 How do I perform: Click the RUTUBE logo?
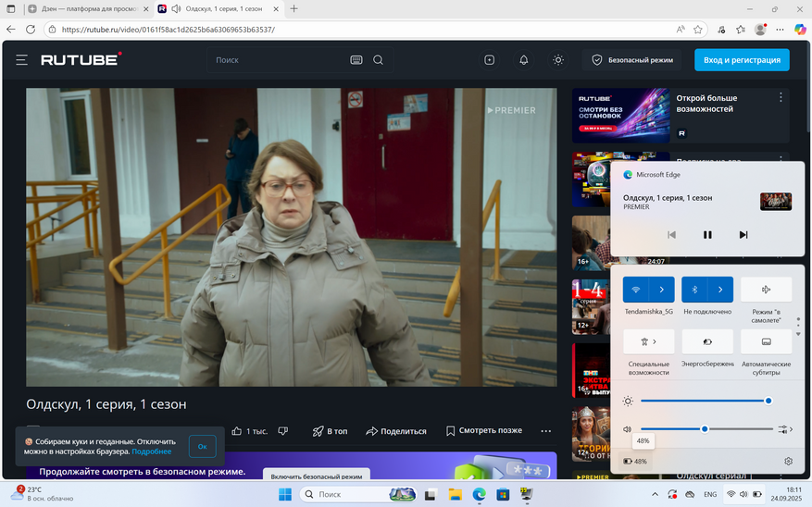coord(81,59)
